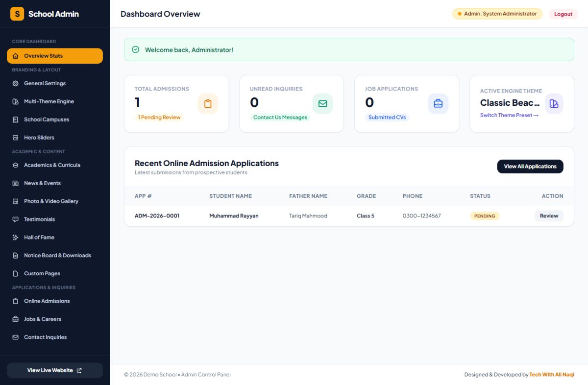Open Contact Inquiries page
This screenshot has height=385, width=588.
(55, 337)
